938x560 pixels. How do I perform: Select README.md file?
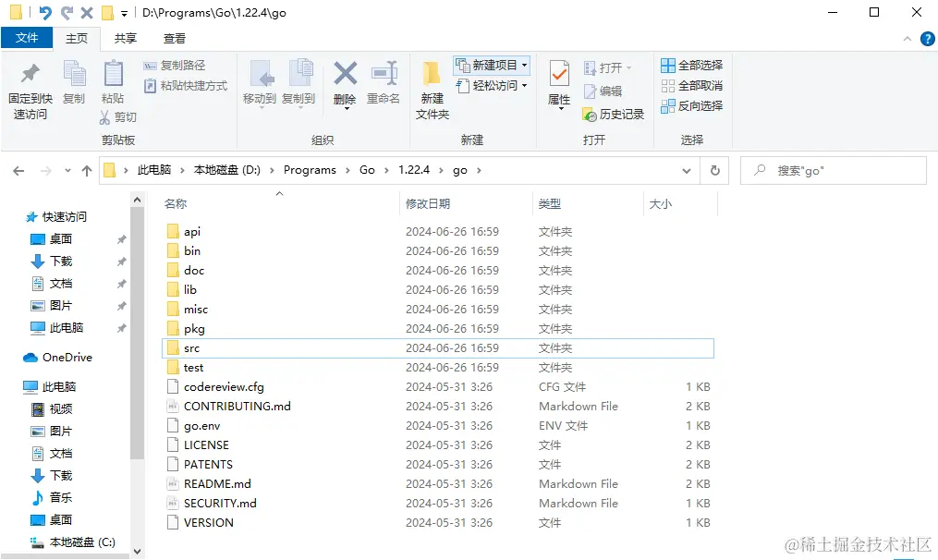pos(217,484)
